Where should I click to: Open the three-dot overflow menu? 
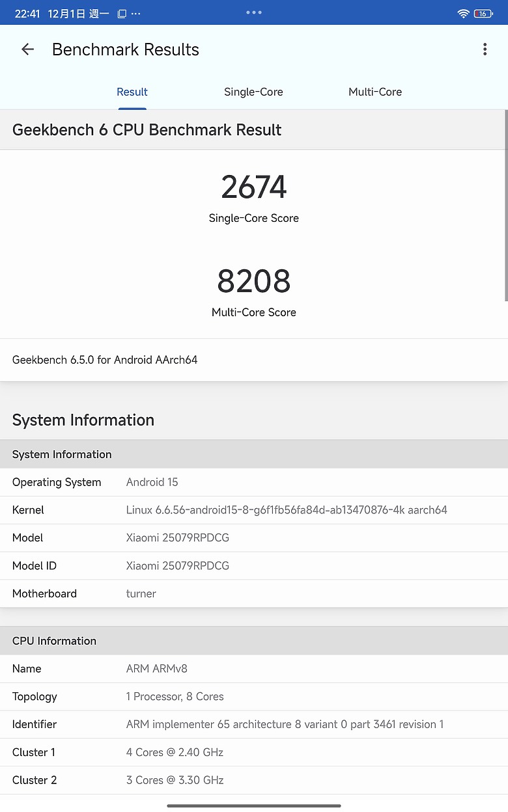tap(485, 49)
